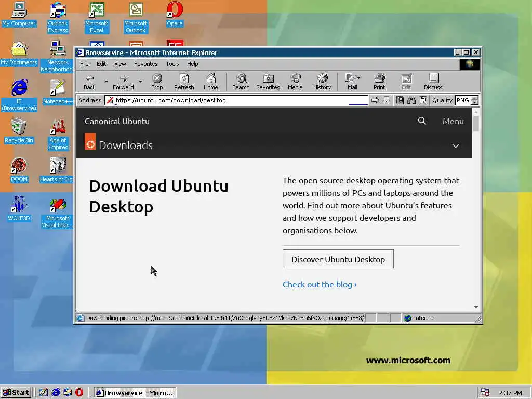Click the magnifier search icon on Ubuntu page

tap(422, 121)
